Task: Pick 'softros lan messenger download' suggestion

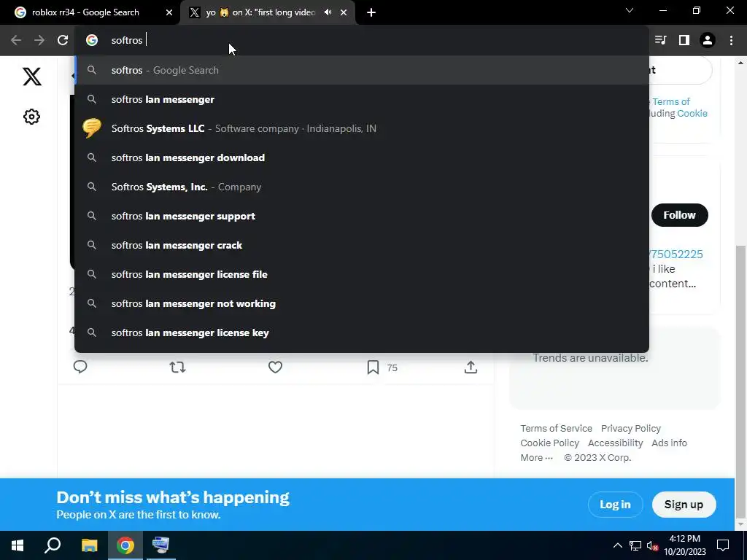Action: [362, 157]
